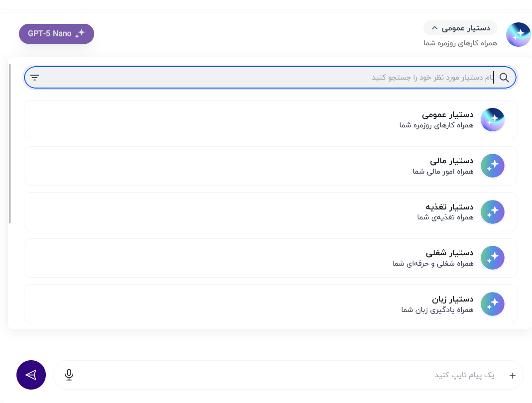Click the دستیار عمومی avatar in the header
The width and height of the screenshot is (532, 403).
point(518,34)
